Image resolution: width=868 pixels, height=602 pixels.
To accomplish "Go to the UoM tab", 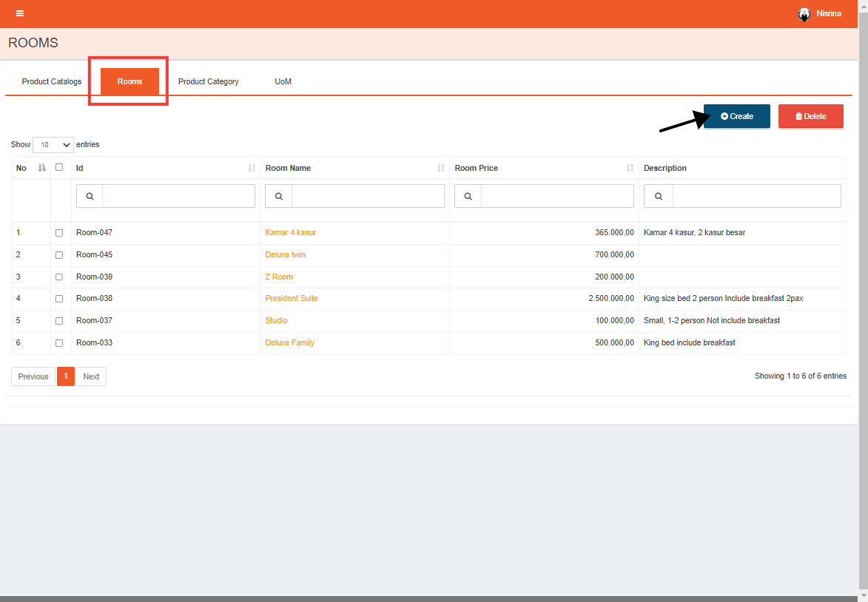I will [283, 81].
